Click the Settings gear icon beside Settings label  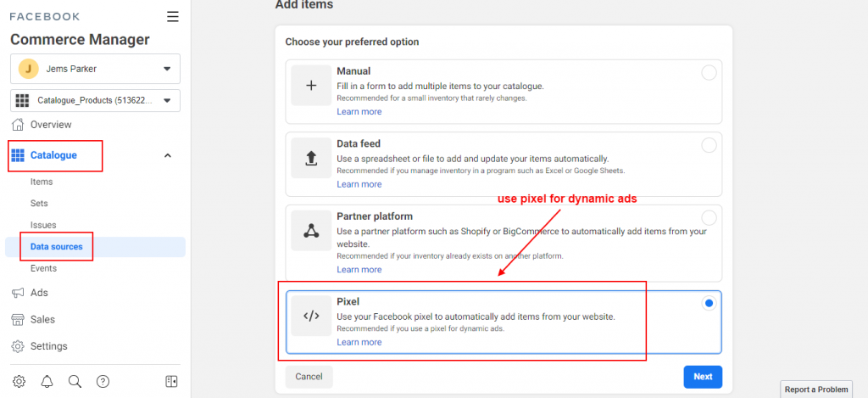click(18, 346)
